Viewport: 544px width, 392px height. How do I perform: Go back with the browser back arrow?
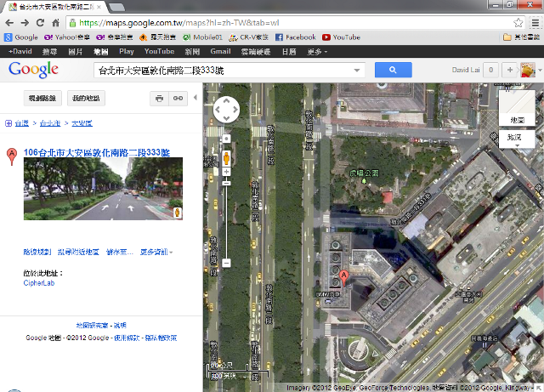9,23
